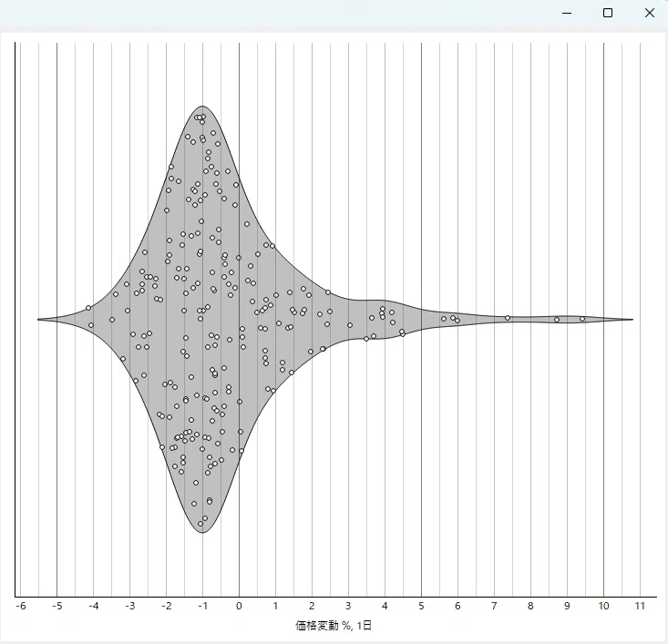668x644 pixels.
Task: Close the violin plot window
Action: (x=649, y=13)
